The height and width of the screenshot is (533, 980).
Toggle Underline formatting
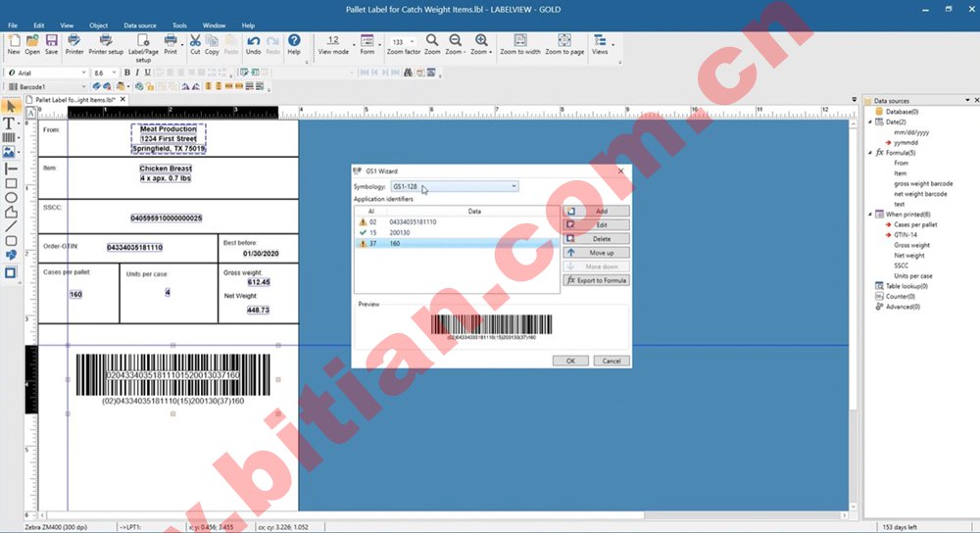pyautogui.click(x=148, y=73)
